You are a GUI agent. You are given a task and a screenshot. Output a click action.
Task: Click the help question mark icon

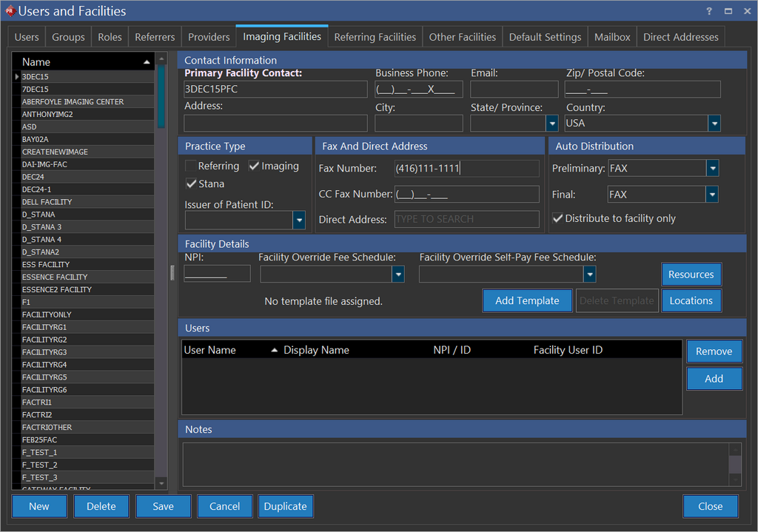click(x=709, y=11)
